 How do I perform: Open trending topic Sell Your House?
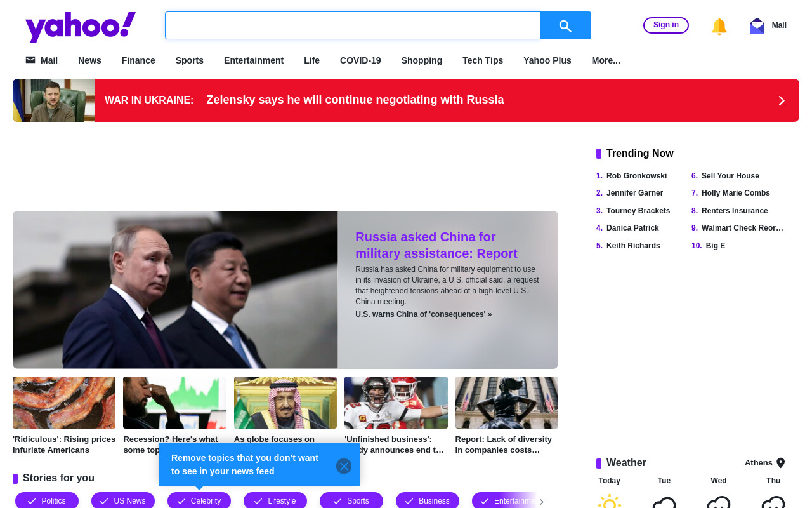click(x=730, y=176)
